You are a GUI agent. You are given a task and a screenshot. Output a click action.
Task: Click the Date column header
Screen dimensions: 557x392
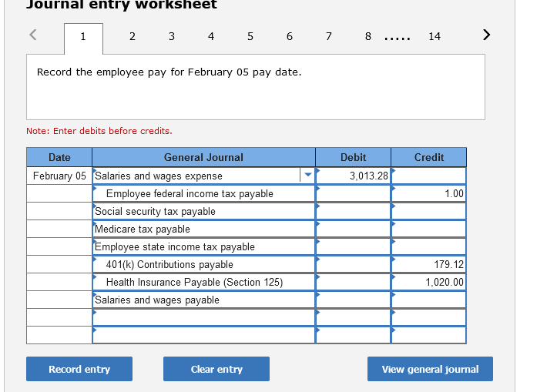tap(59, 157)
